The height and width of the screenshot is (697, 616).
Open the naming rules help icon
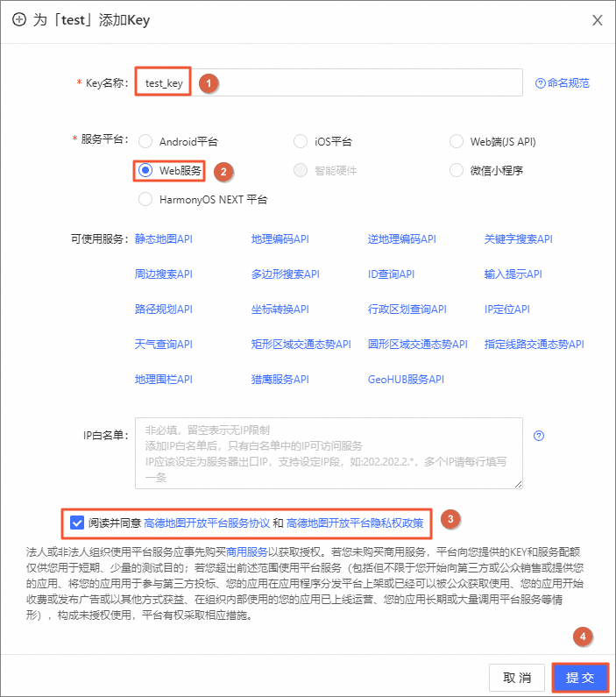click(540, 83)
